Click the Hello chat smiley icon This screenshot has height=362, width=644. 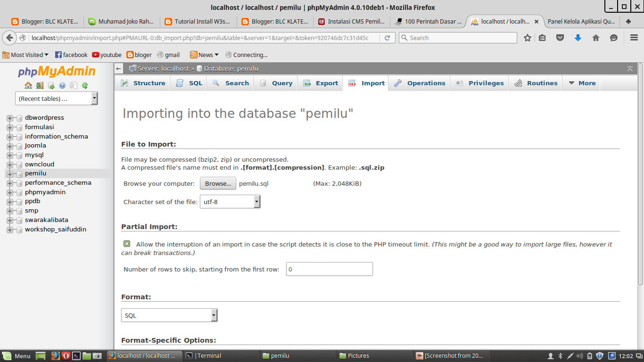(x=614, y=38)
